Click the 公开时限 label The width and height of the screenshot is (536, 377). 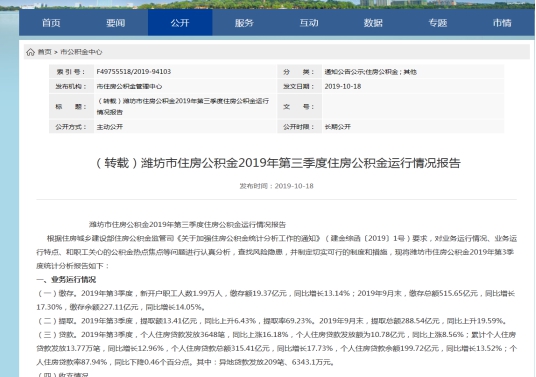click(x=298, y=127)
